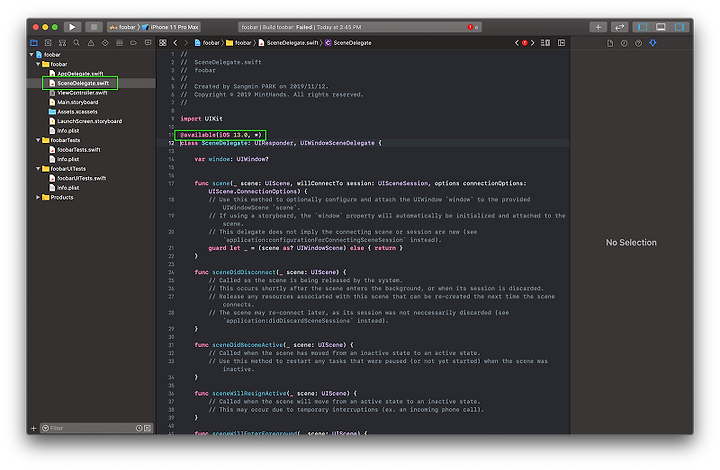The height and width of the screenshot is (470, 720).
Task: Run the project with the Play button
Action: (x=72, y=27)
